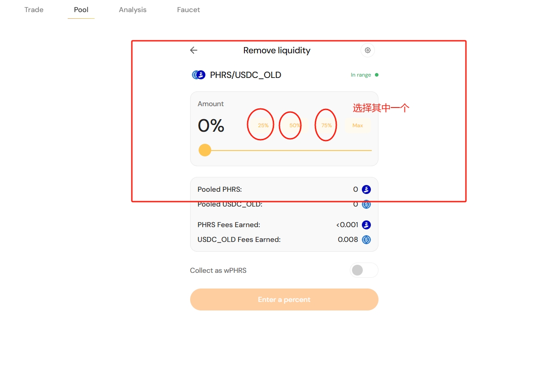Click the Pooled USDC_OLD token icon
This screenshot has height=392, width=548.
point(366,204)
